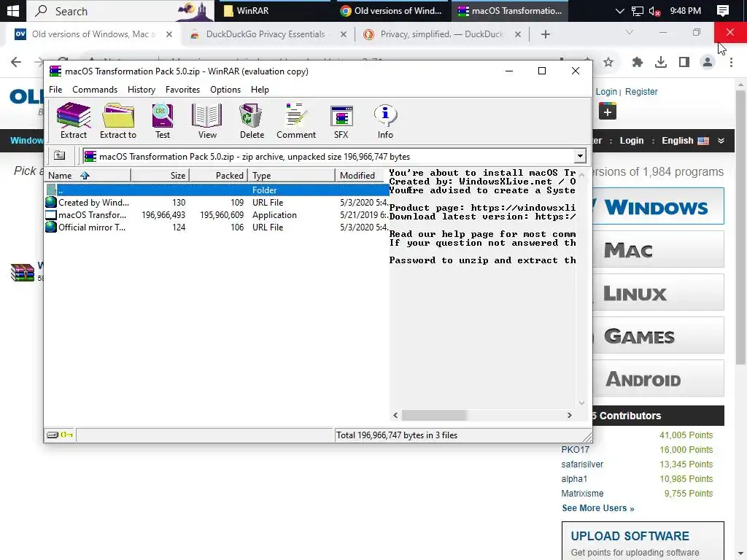Click the Extract to folder icon

point(118,121)
